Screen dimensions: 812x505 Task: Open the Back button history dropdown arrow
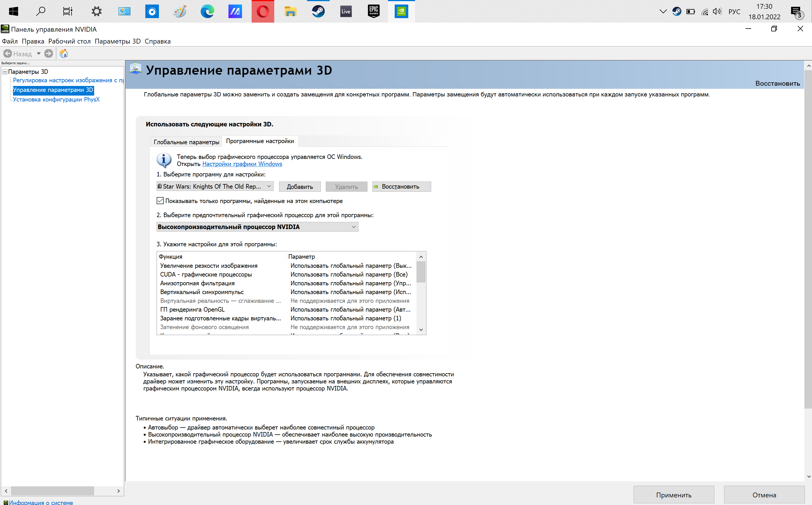(x=39, y=53)
